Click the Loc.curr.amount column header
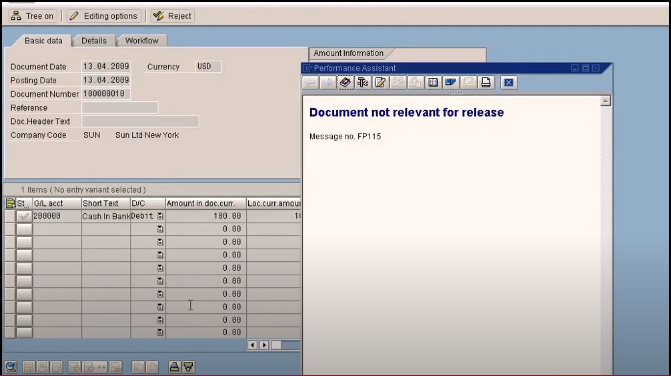 coord(274,203)
